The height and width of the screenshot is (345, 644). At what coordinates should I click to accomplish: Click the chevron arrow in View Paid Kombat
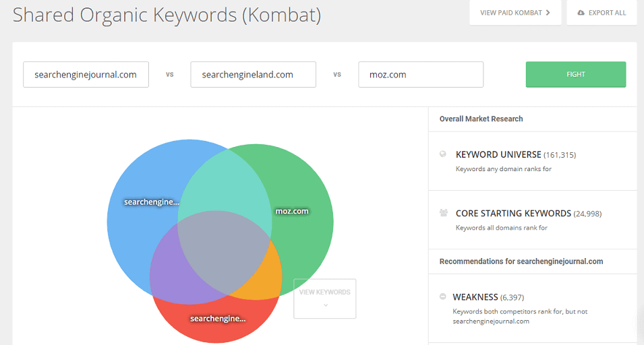point(548,13)
